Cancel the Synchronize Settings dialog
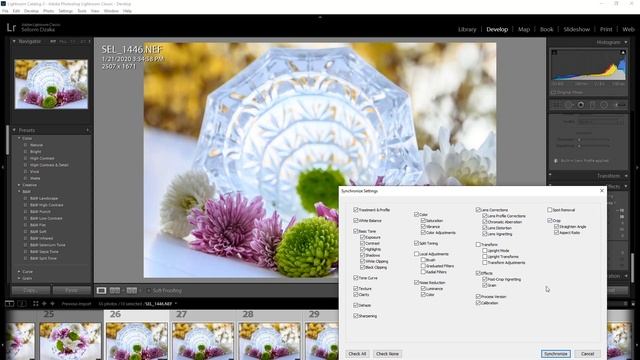The height and width of the screenshot is (360, 640). point(587,354)
